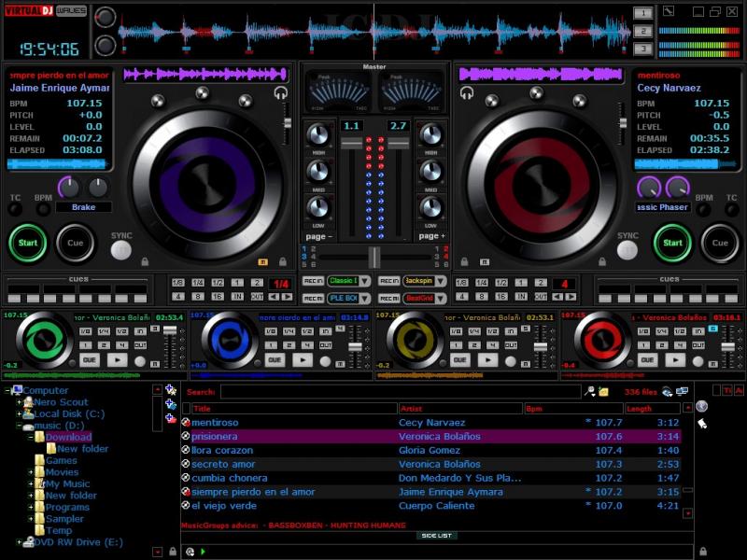
Task: Click into the Search input field
Action: coord(401,392)
